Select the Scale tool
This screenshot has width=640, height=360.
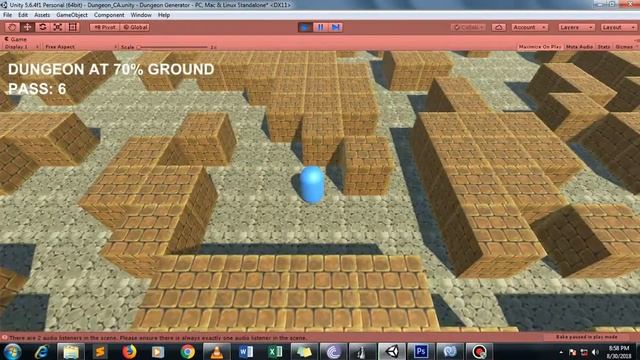point(58,27)
